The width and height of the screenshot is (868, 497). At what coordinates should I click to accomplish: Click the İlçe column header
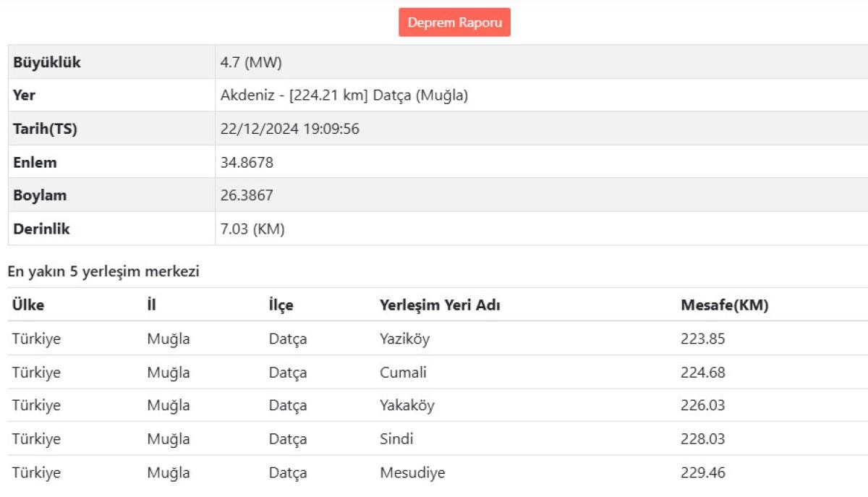[x=281, y=305]
